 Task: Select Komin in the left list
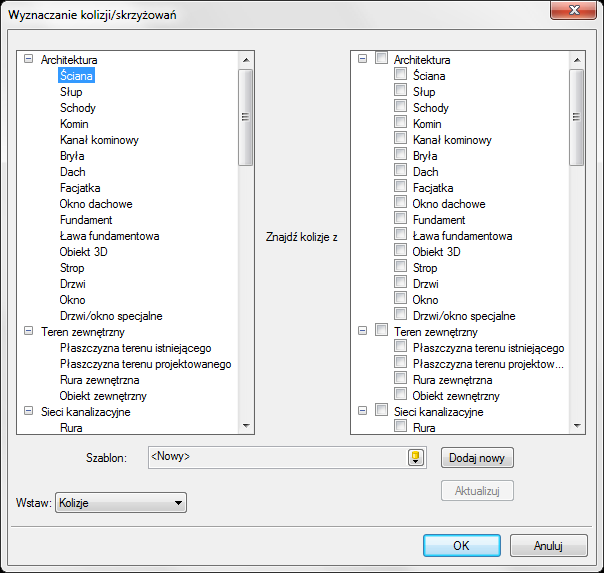(x=74, y=124)
